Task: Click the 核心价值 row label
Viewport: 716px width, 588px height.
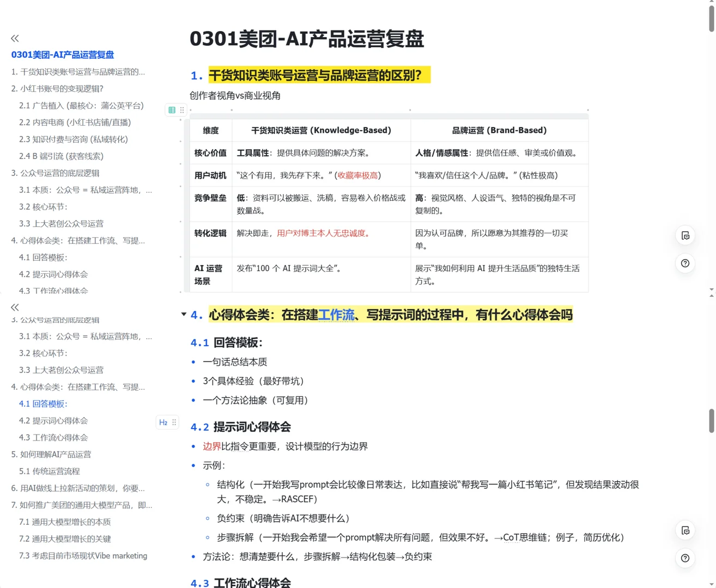Action: (x=211, y=153)
